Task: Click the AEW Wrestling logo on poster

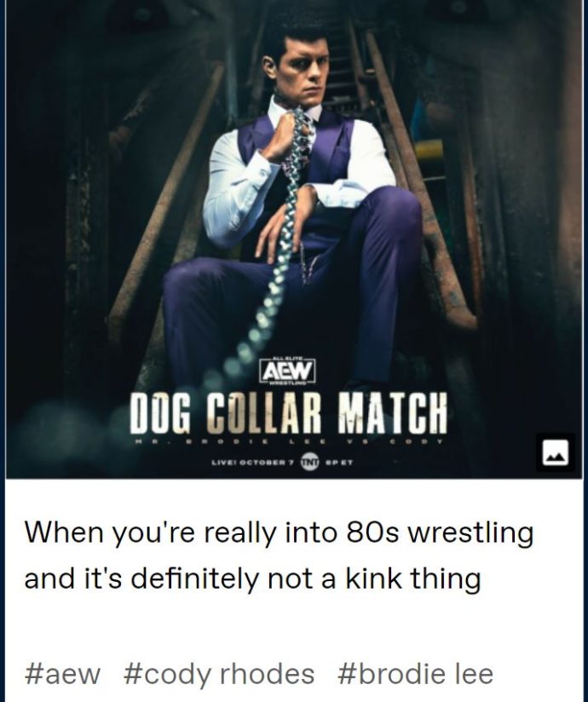Action: pos(288,371)
